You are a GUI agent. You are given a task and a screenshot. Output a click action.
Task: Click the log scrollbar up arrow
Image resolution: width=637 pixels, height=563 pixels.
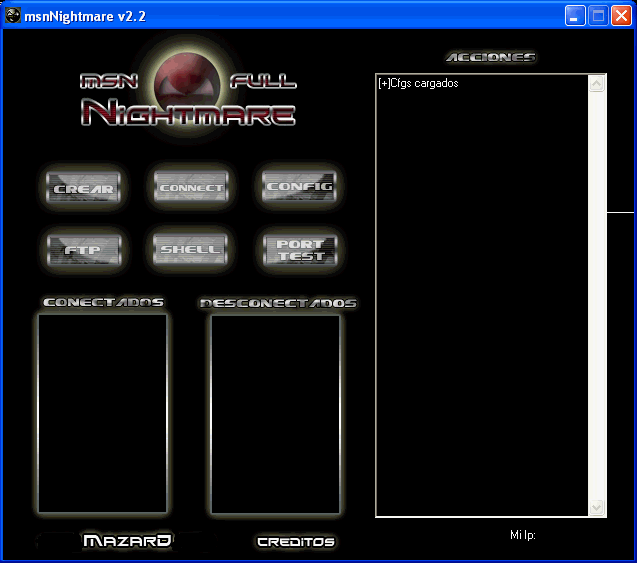597,84
